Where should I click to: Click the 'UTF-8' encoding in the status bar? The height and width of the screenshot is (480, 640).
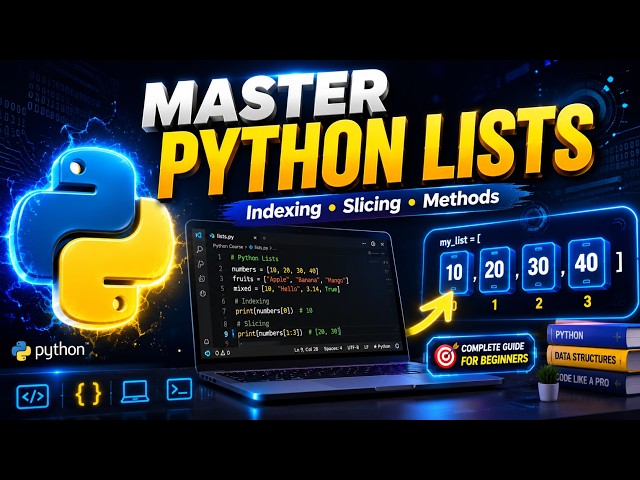click(x=353, y=348)
